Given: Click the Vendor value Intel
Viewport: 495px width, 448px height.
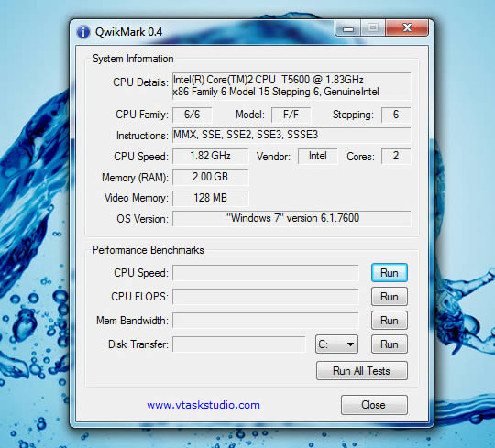Looking at the screenshot, I should 318,156.
